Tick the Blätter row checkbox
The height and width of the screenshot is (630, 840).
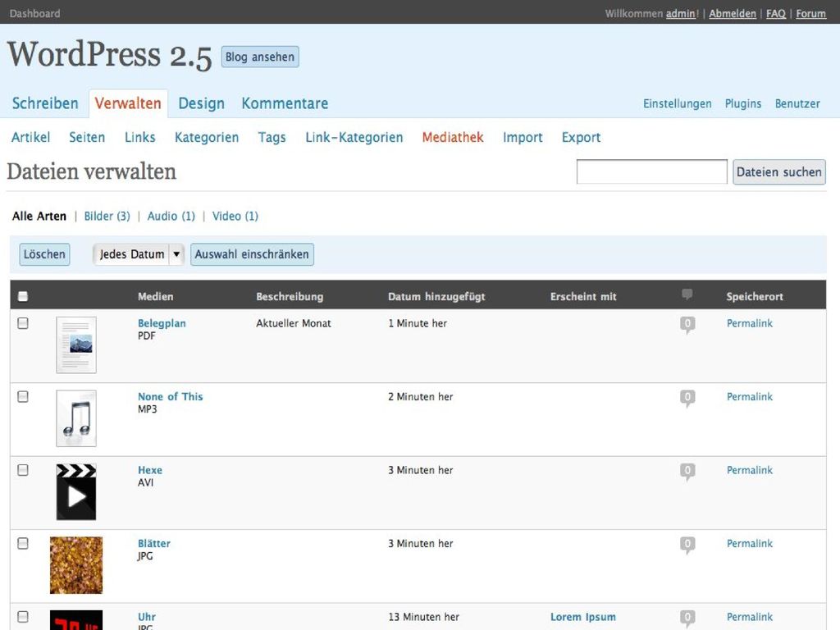click(x=22, y=543)
